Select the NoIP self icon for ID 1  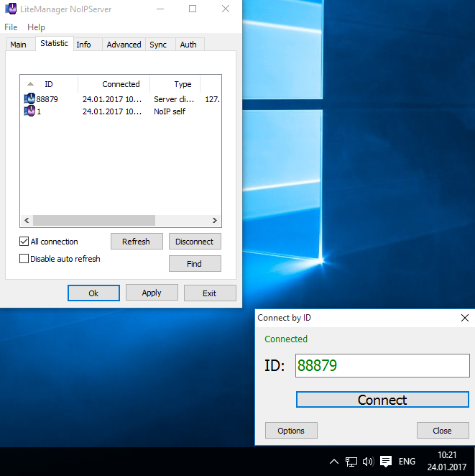tap(29, 111)
